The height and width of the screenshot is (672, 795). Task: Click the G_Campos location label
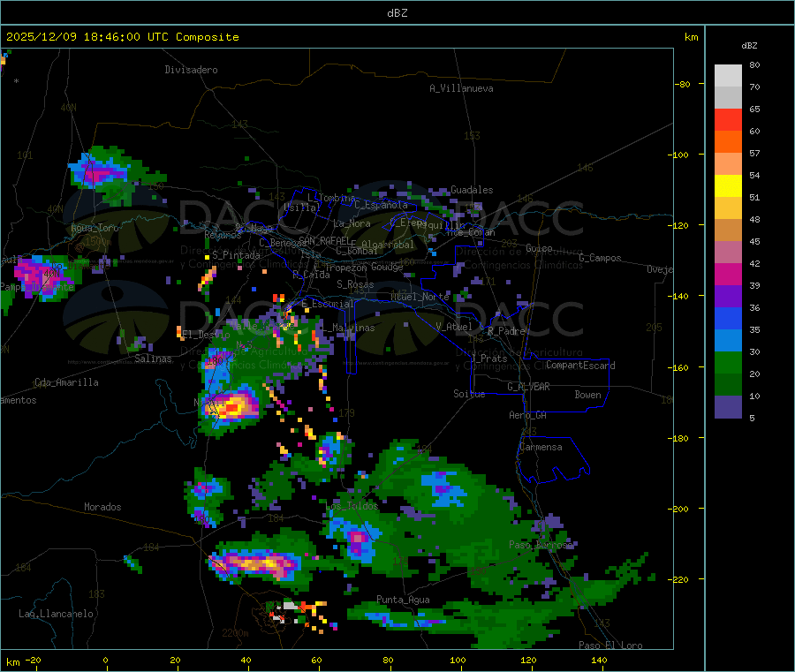[x=600, y=258]
